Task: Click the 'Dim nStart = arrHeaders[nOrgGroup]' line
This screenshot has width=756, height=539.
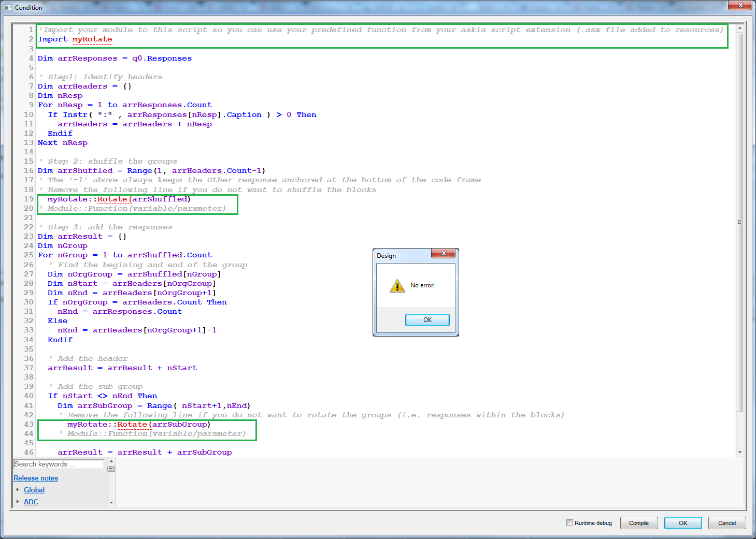Action: (x=132, y=284)
